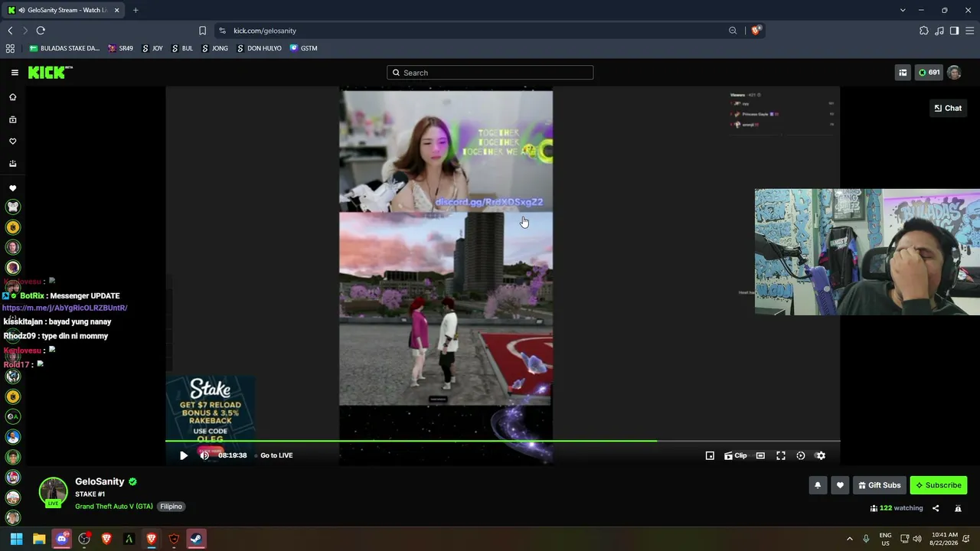Image resolution: width=980 pixels, height=551 pixels.
Task: Open the Following heart icon in sidebar
Action: 12,142
